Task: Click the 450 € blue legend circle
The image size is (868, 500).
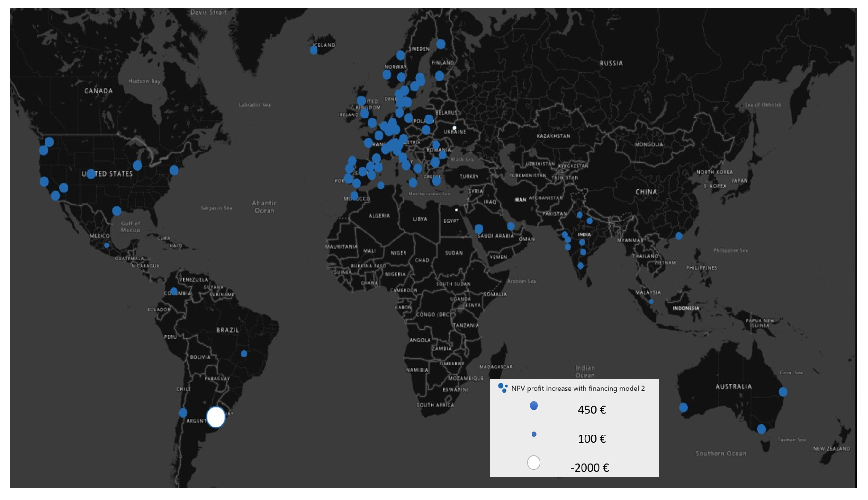Action: [533, 406]
